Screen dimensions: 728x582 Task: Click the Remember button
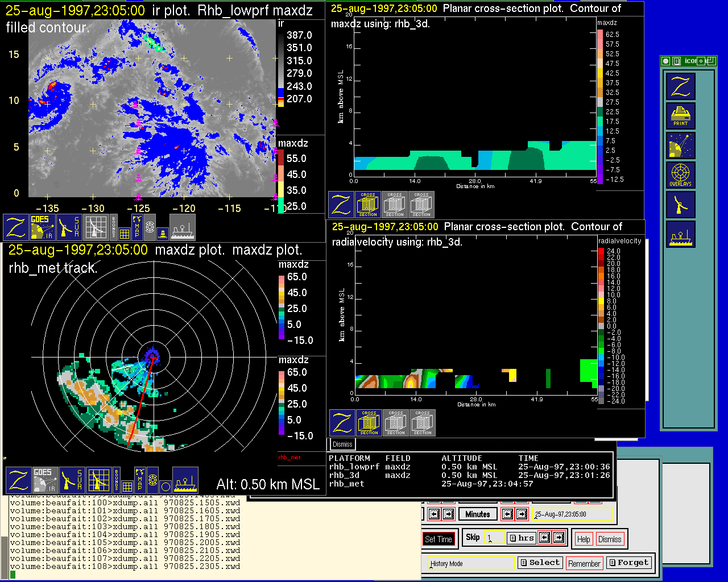(584, 563)
